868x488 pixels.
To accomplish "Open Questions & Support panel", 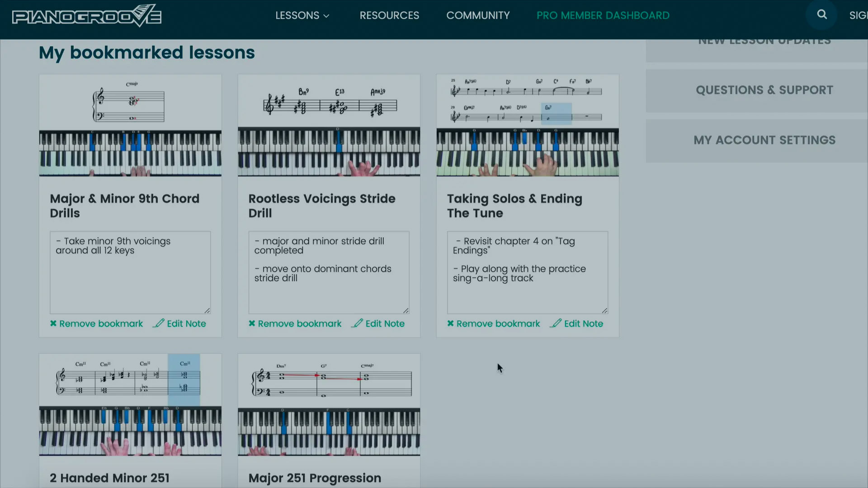I will pyautogui.click(x=757, y=90).
